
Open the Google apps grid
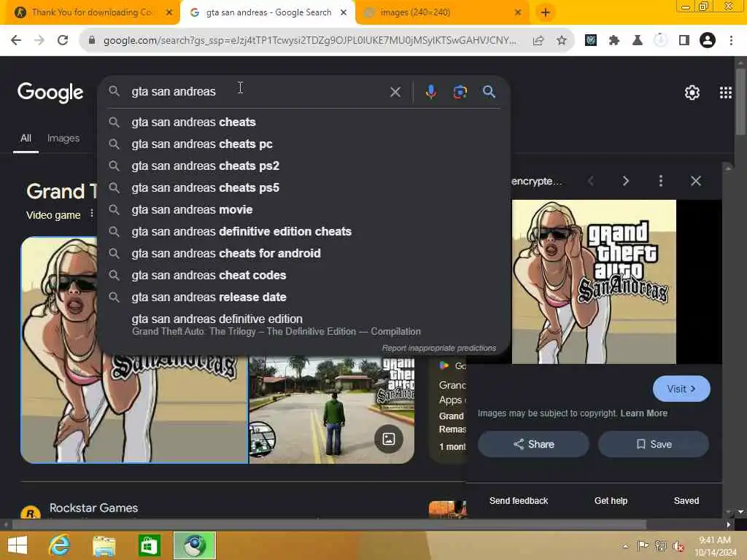[x=726, y=93]
